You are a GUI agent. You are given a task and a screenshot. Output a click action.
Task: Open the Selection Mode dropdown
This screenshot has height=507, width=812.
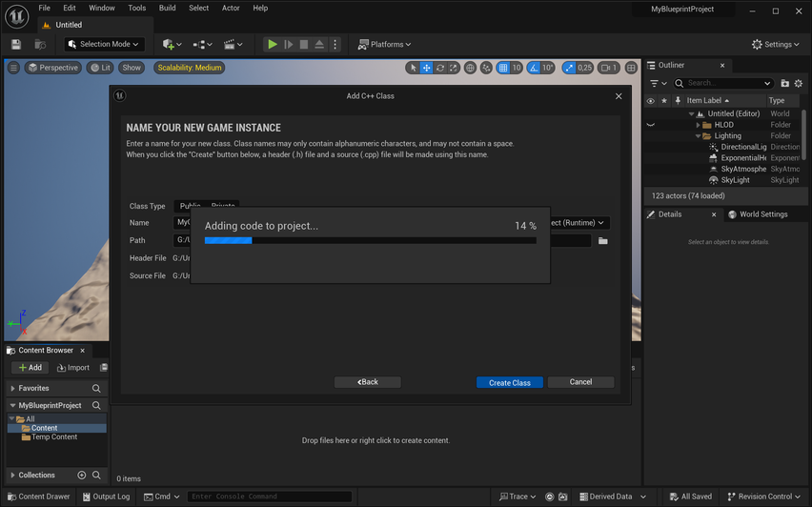coord(104,45)
